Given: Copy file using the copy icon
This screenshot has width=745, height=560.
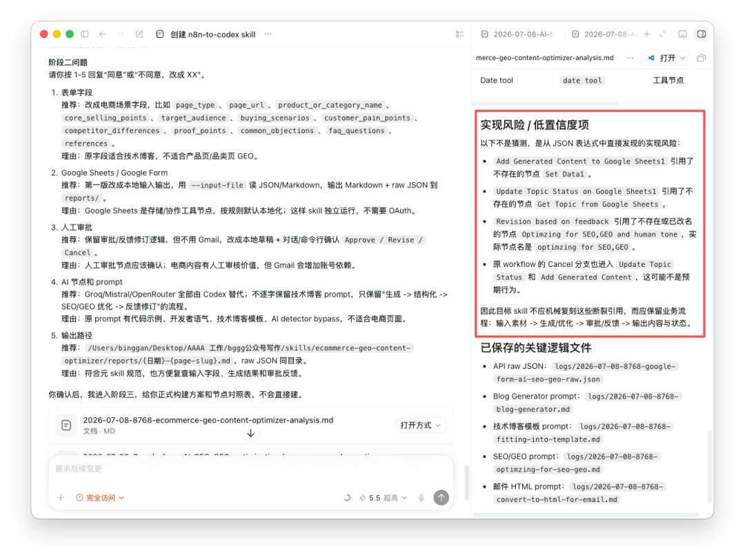Looking at the screenshot, I should pyautogui.click(x=702, y=58).
